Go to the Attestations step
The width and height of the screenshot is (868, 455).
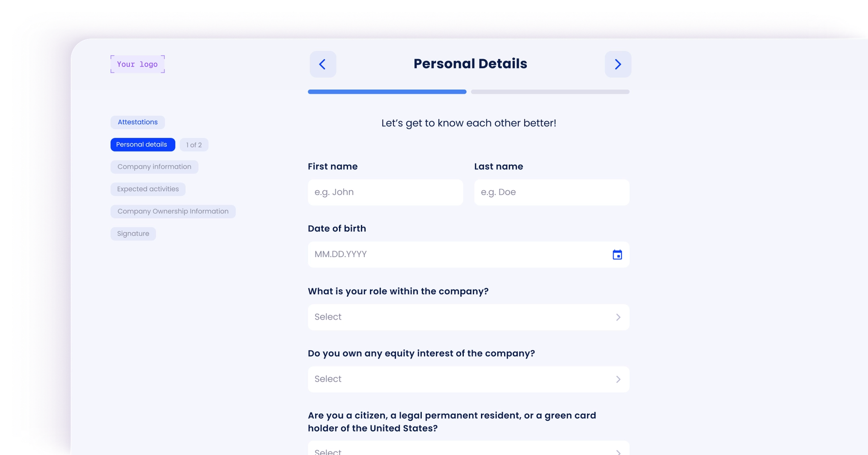tap(137, 122)
